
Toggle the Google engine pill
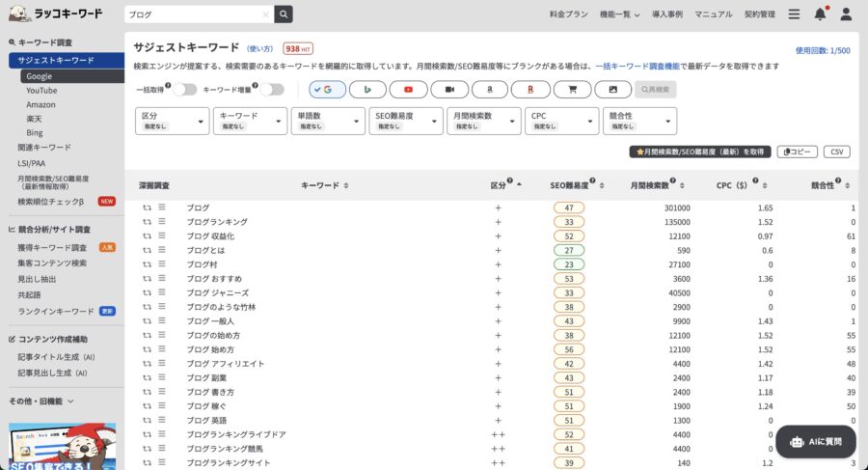[327, 89]
